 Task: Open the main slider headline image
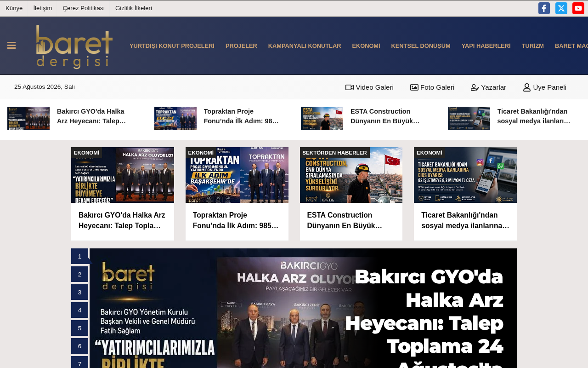point(303,308)
